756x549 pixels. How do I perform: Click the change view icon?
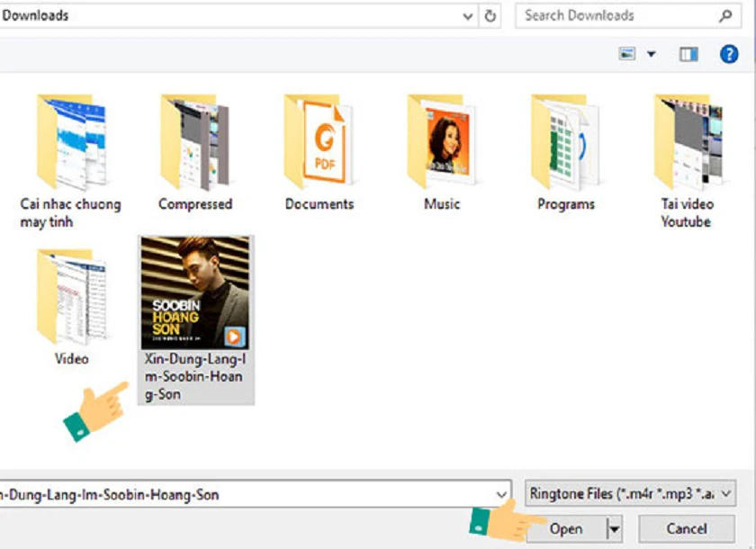[x=626, y=53]
